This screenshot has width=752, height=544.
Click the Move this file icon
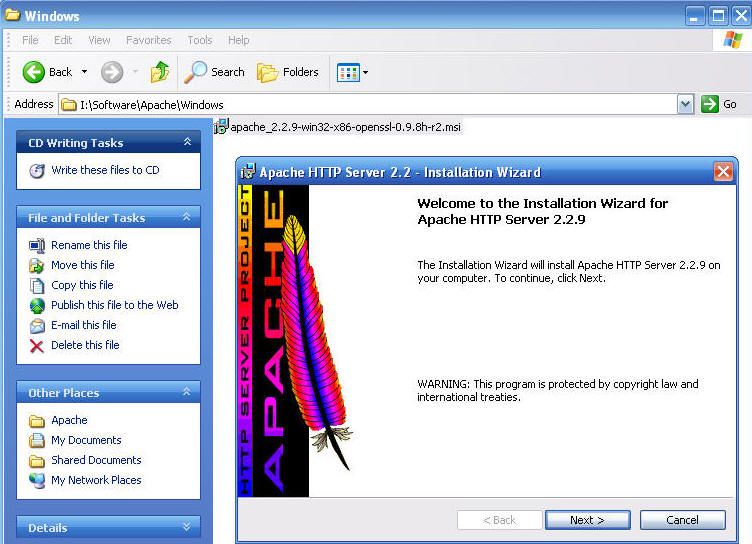(37, 265)
